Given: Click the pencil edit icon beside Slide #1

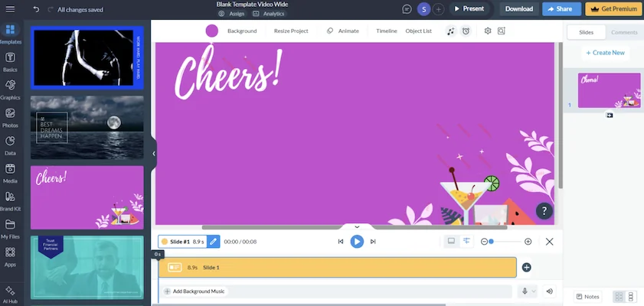Looking at the screenshot, I should tap(214, 242).
